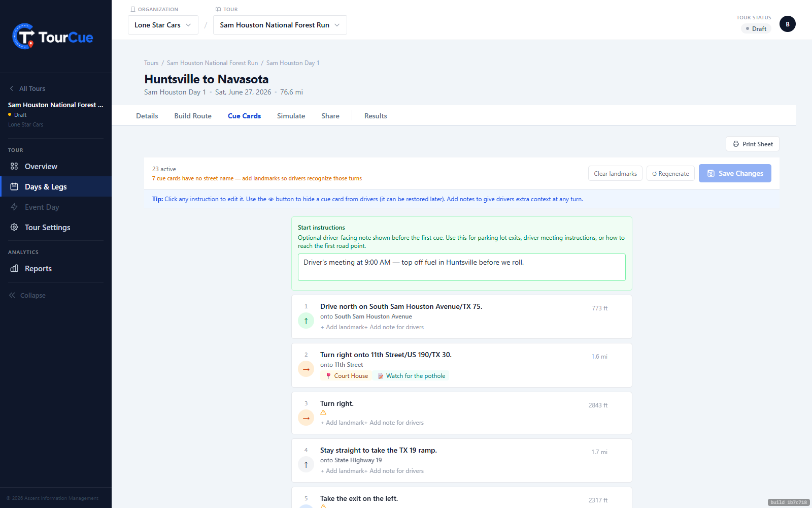Click the TourCue logo icon
The height and width of the screenshot is (508, 812).
[x=24, y=37]
